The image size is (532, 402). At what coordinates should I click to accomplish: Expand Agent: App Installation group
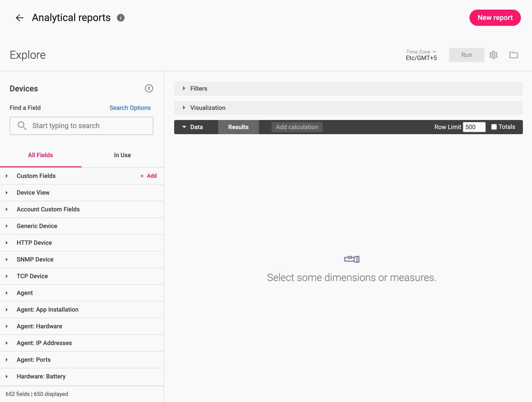[82, 310]
